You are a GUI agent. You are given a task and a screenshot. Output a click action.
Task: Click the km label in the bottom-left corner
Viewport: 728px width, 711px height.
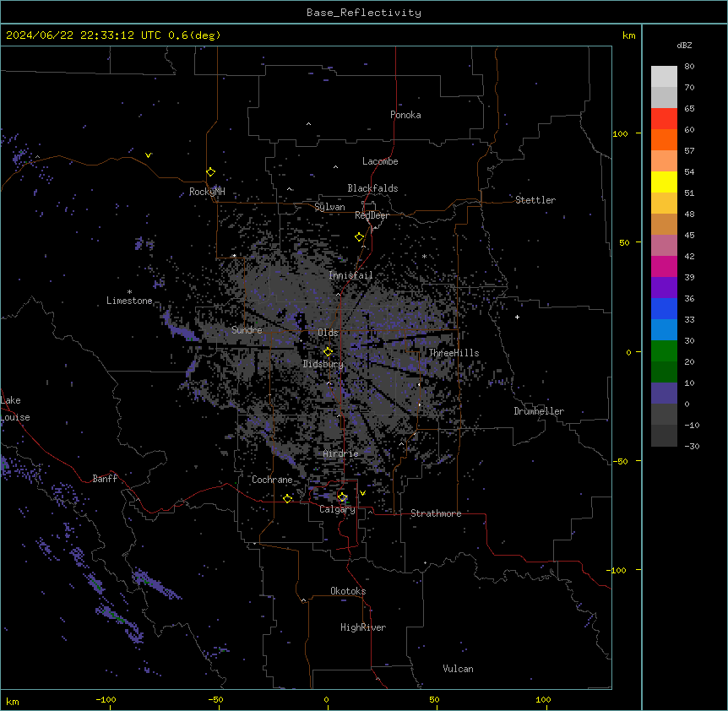(x=13, y=701)
